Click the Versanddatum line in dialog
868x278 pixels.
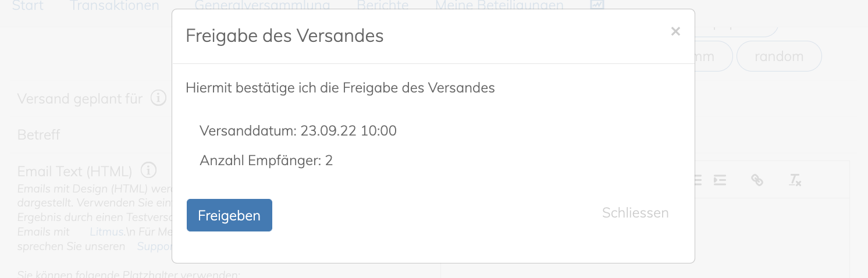click(x=298, y=131)
